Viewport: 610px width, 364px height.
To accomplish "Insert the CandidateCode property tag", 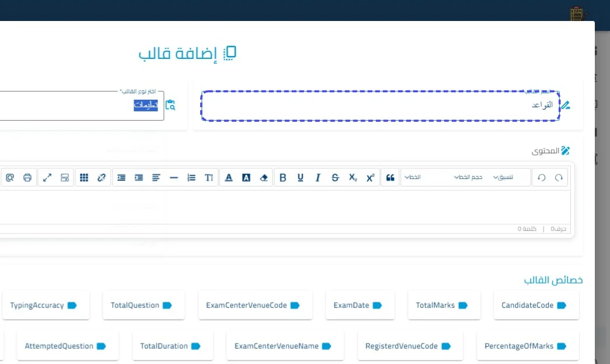I will coord(536,305).
